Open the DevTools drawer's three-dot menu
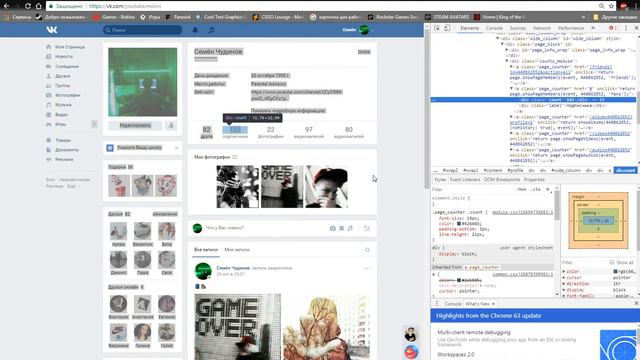The image size is (640, 360). pyautogui.click(x=436, y=304)
